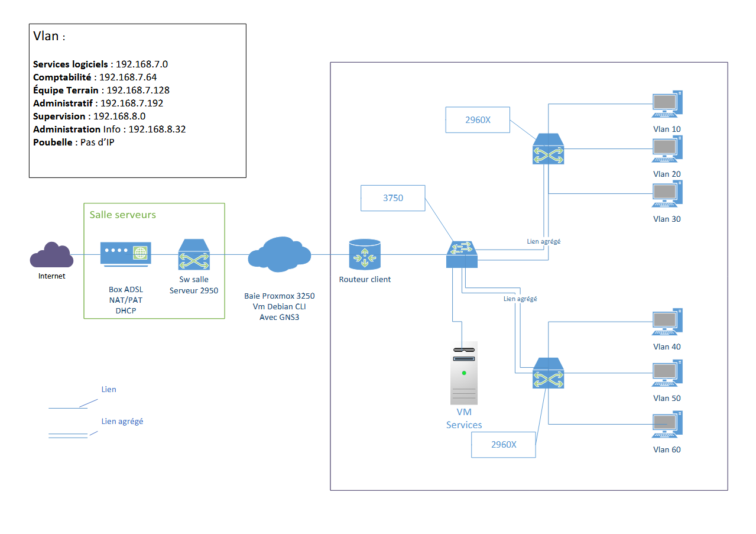Click the Baie Proxmox 3250 cloud icon
The height and width of the screenshot is (534, 756).
point(279,255)
